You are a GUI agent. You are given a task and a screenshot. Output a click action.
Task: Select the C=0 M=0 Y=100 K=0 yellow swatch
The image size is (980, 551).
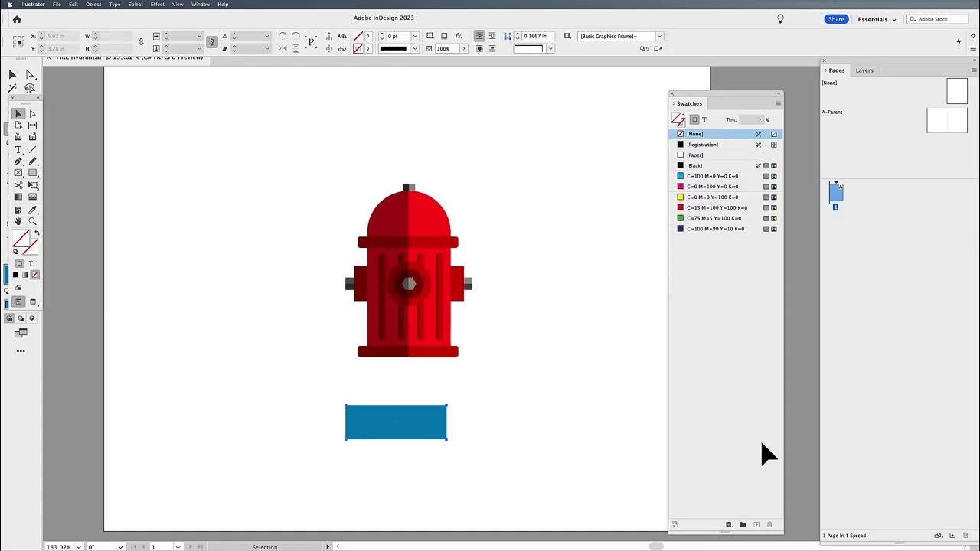pos(726,197)
